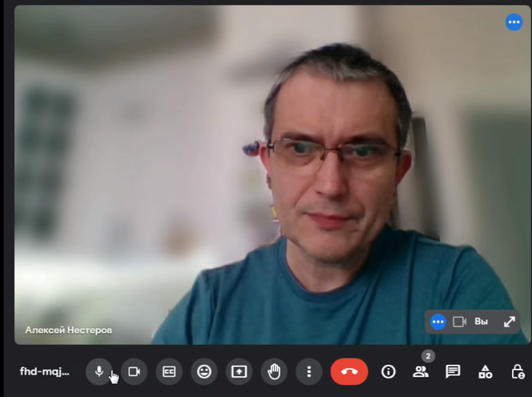532x397 pixels.
Task: Open the three-dot menu on main video
Action: (514, 22)
